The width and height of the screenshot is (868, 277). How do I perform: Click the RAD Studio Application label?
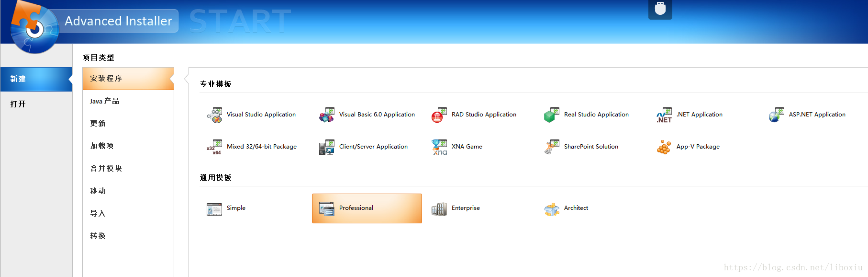484,115
